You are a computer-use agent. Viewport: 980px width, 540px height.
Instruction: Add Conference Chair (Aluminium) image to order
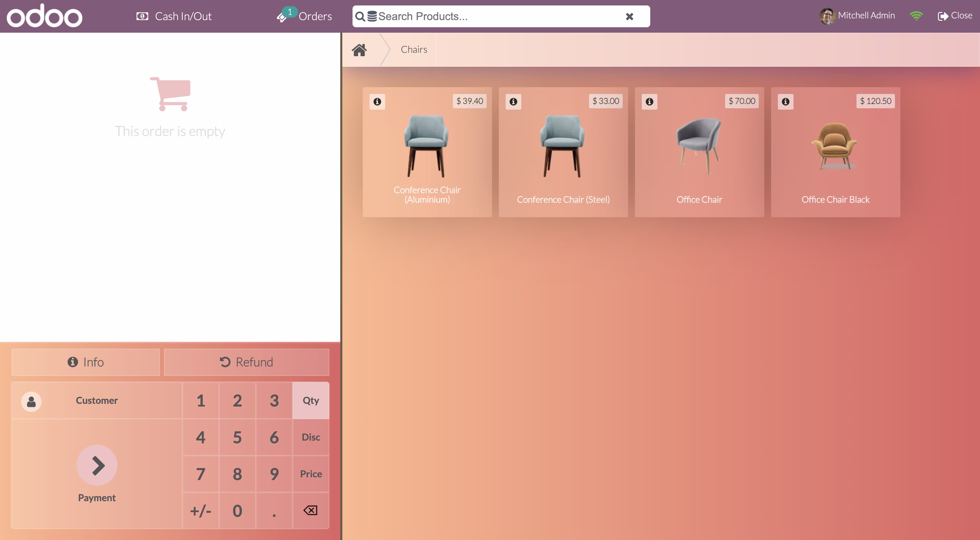coord(426,146)
